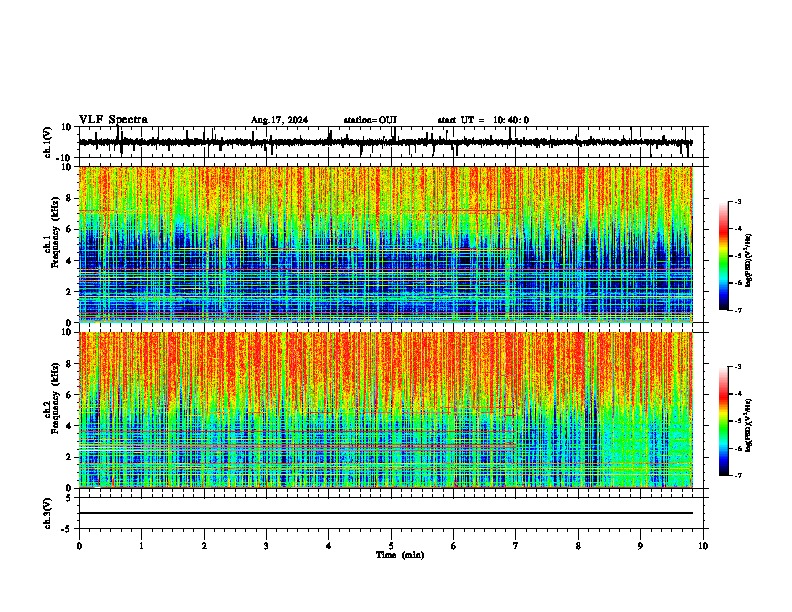Click the ch.2 "Frequency (kHz)" axis label
Screen dimensions: 792x612
55,398
